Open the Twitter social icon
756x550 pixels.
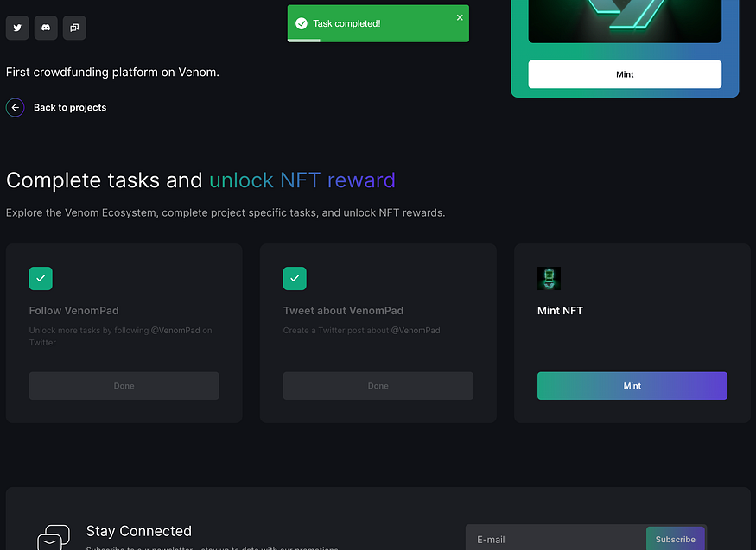17,28
